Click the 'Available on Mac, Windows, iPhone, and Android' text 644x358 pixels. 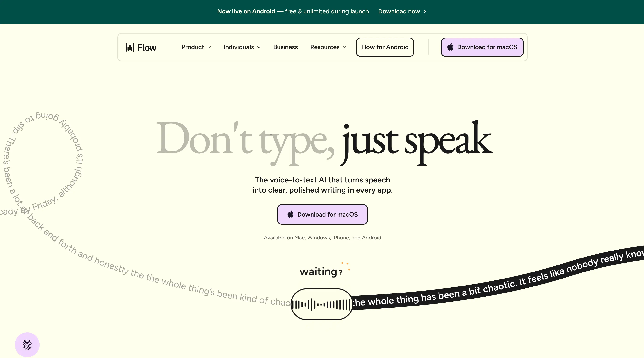tap(322, 238)
